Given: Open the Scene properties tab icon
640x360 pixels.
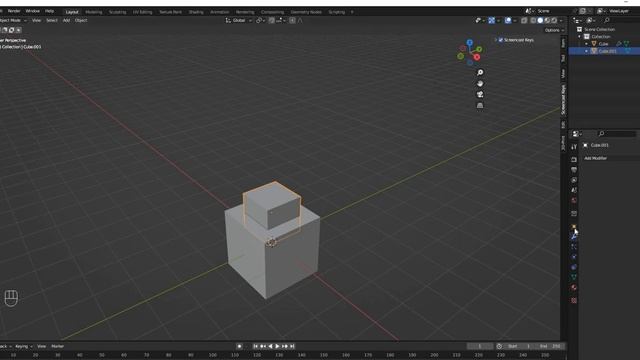Looking at the screenshot, I should tap(574, 190).
